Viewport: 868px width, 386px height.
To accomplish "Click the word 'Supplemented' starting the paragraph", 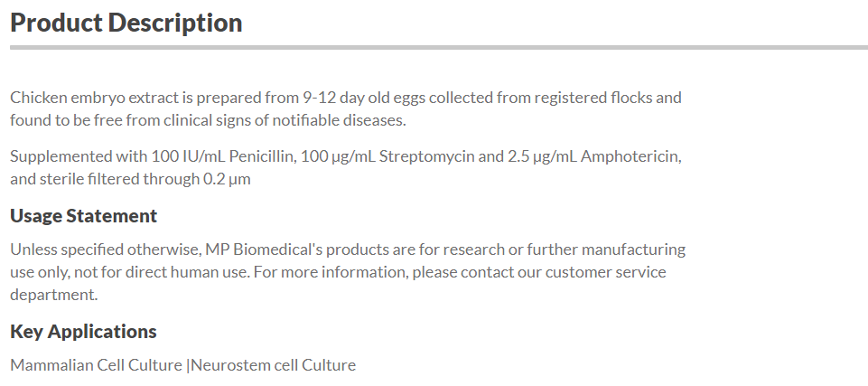I will coord(61,156).
